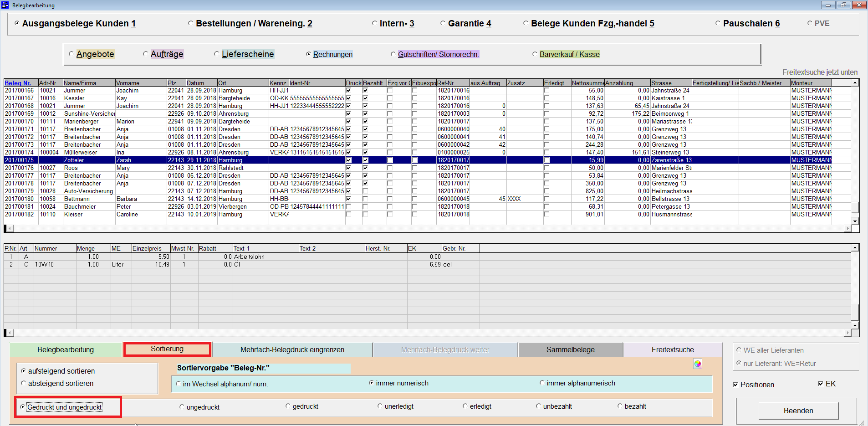868x426 pixels.
Task: Click the Einzelpreis column header in positions
Action: [x=150, y=248]
